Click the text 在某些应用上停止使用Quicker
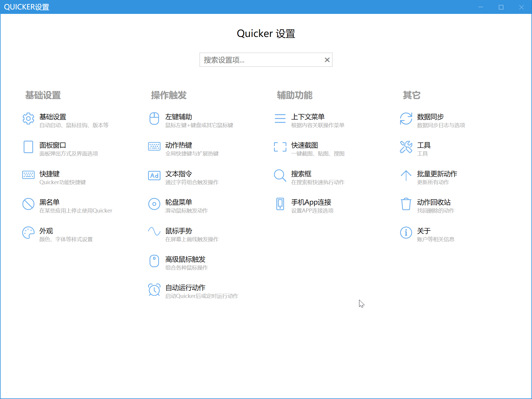This screenshot has width=532, height=399. coord(76,211)
